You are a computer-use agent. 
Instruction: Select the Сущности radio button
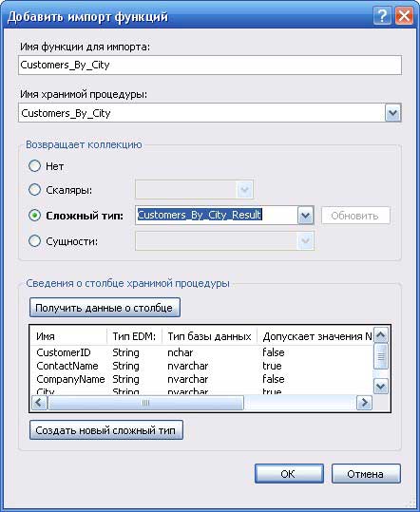tap(34, 241)
